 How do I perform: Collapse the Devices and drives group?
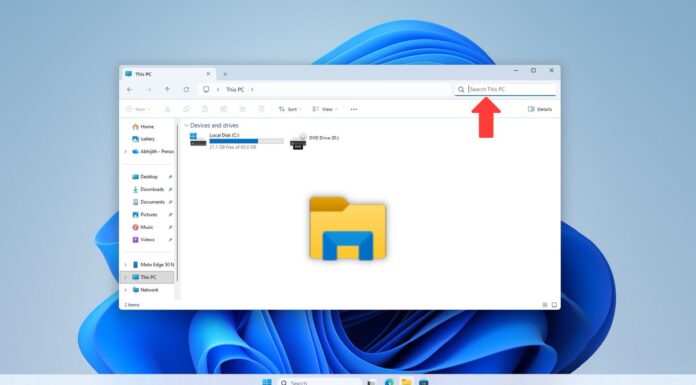pos(186,126)
